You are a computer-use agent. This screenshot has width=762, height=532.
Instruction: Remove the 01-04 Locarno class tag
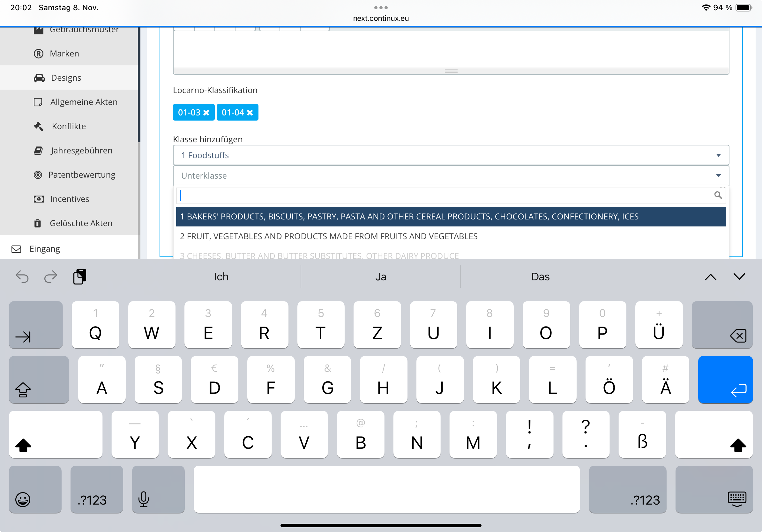pyautogui.click(x=250, y=113)
